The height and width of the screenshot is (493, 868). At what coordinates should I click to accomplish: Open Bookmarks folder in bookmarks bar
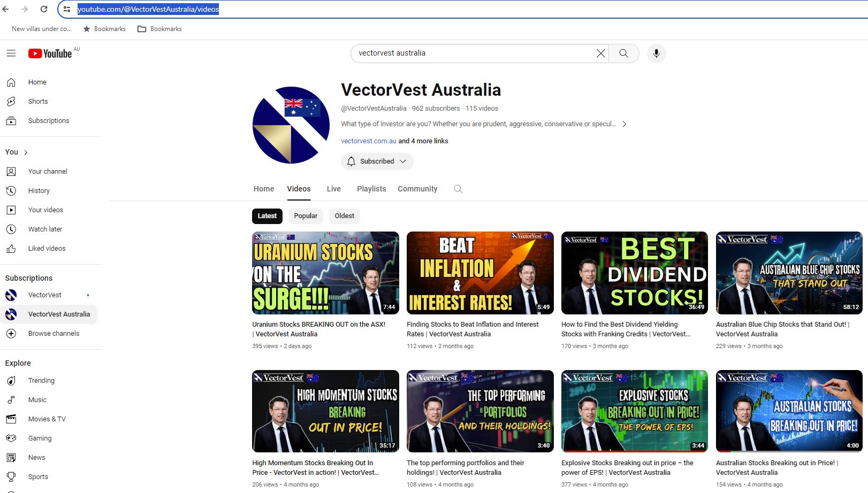point(159,29)
